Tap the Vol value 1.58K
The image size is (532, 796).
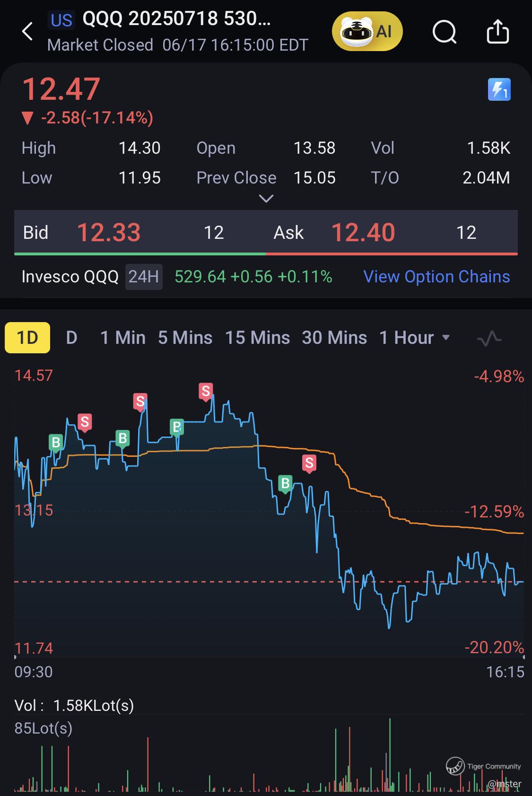(488, 148)
